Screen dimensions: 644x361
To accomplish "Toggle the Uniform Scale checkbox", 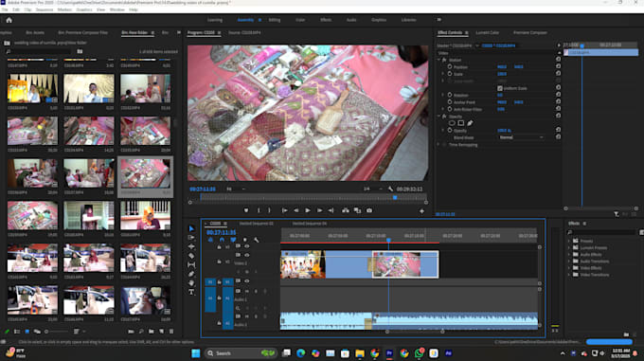I will pyautogui.click(x=500, y=88).
